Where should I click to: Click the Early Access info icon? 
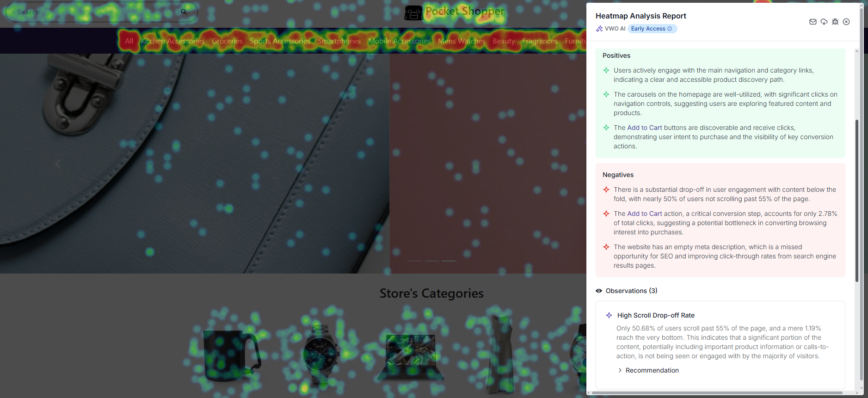pos(670,29)
